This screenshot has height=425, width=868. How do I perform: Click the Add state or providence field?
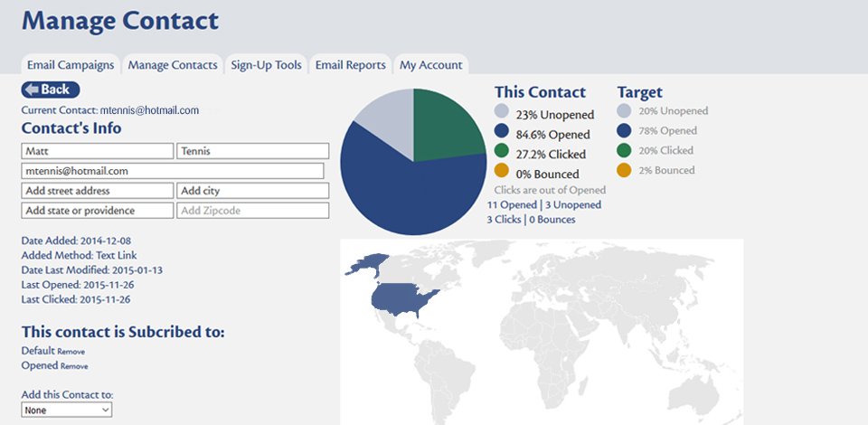98,211
